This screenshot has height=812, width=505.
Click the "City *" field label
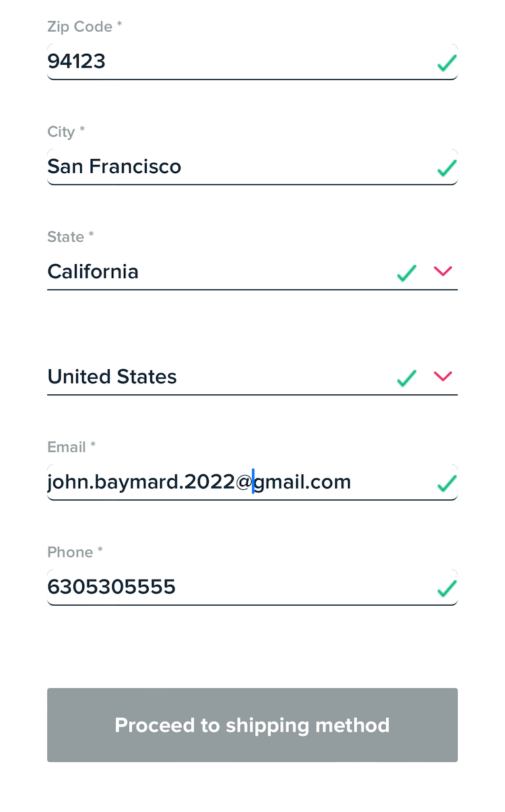[66, 131]
